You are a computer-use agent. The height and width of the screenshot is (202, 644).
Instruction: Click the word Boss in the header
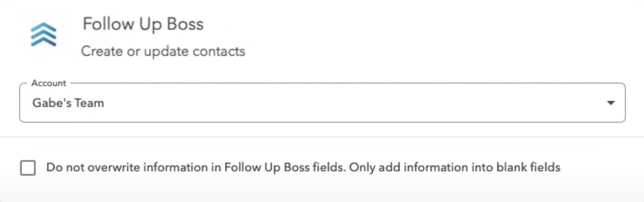pyautogui.click(x=184, y=24)
